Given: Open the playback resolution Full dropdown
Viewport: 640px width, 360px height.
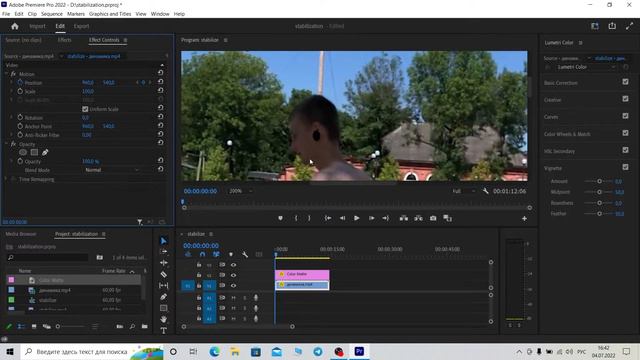Looking at the screenshot, I should (463, 191).
